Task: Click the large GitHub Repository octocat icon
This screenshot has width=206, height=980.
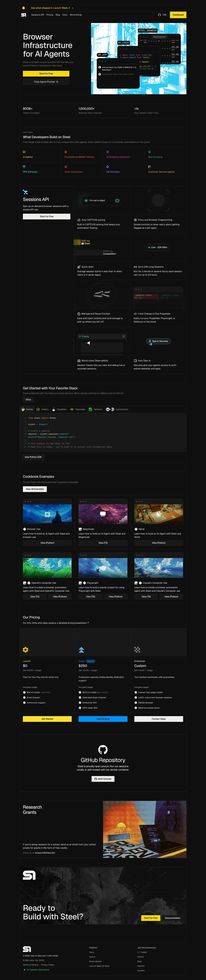Action: coord(103,749)
